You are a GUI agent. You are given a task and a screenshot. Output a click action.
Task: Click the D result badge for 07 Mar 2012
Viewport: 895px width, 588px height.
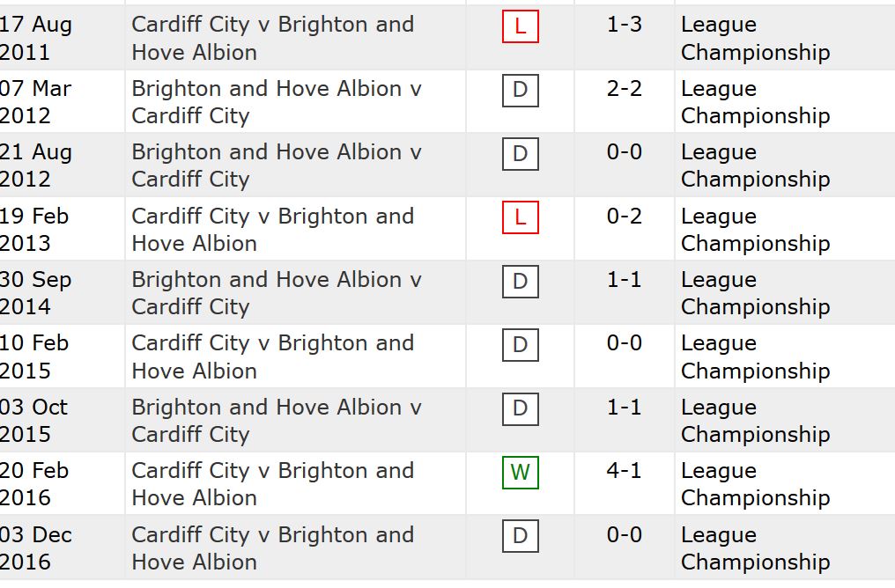pyautogui.click(x=520, y=90)
